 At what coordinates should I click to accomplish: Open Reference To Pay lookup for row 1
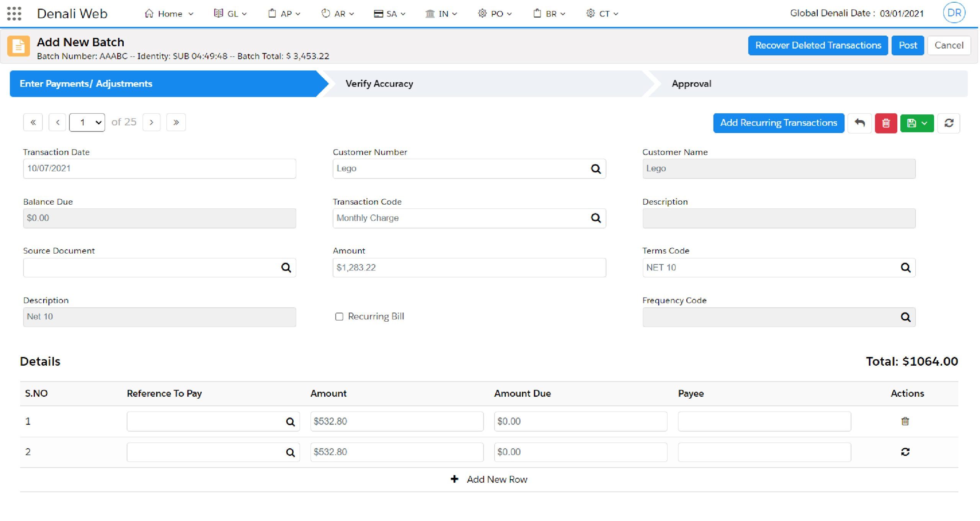290,422
